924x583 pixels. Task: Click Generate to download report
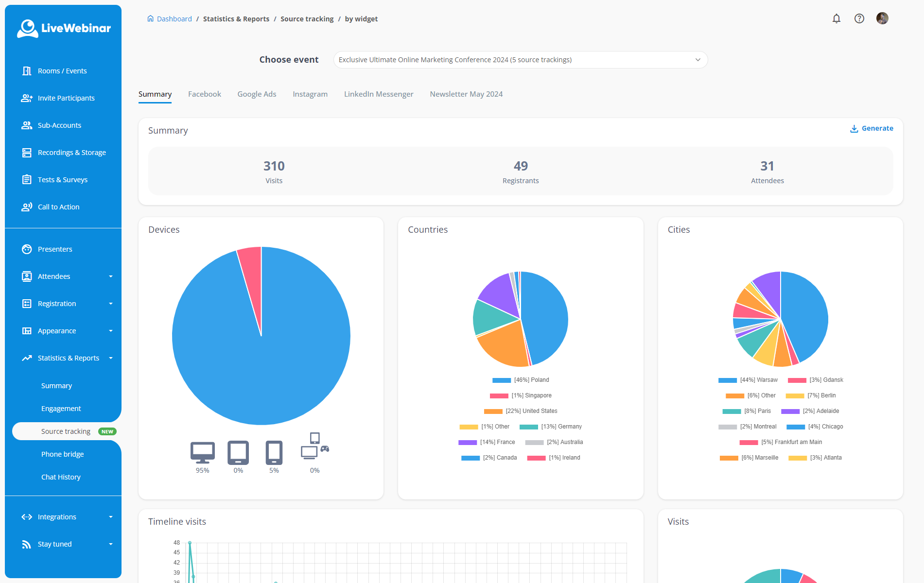872,128
